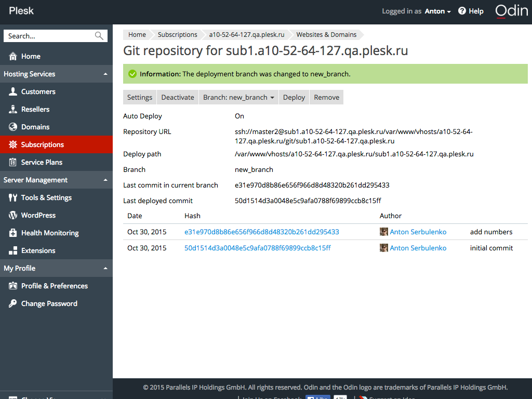Click the Service Plans icon

[x=13, y=162]
